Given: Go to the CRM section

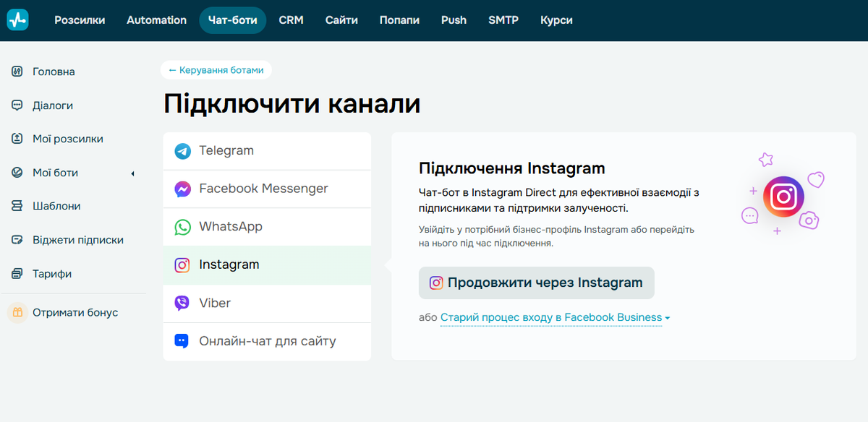Looking at the screenshot, I should click(292, 20).
